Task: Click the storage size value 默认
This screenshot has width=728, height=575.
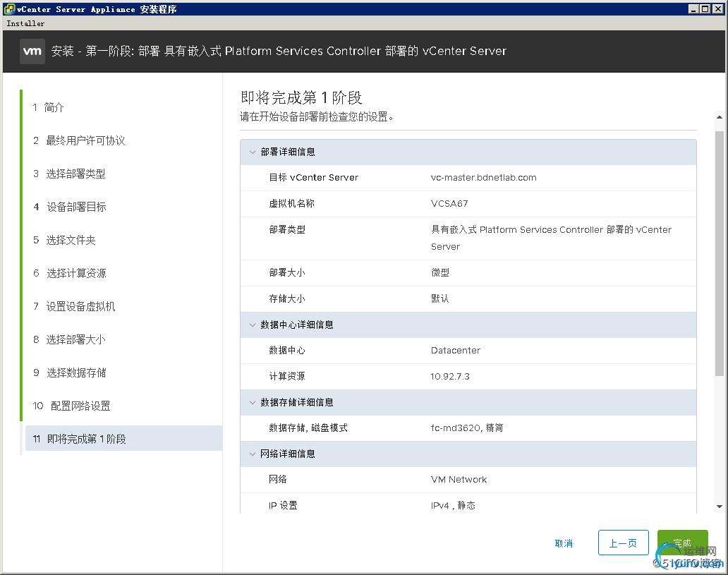Action: (439, 298)
